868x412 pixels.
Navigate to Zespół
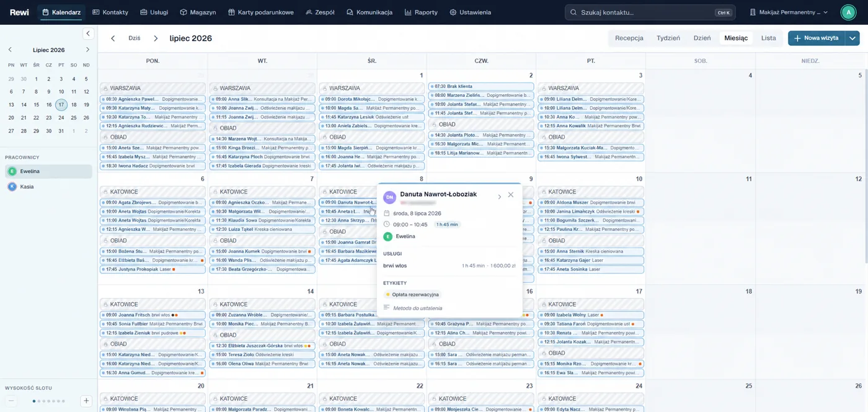click(320, 12)
